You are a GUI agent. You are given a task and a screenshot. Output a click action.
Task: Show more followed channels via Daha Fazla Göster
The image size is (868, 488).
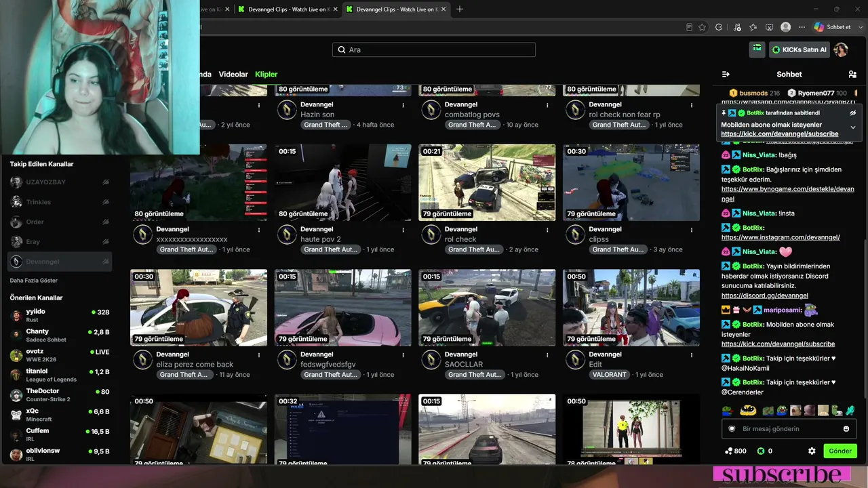click(x=33, y=281)
